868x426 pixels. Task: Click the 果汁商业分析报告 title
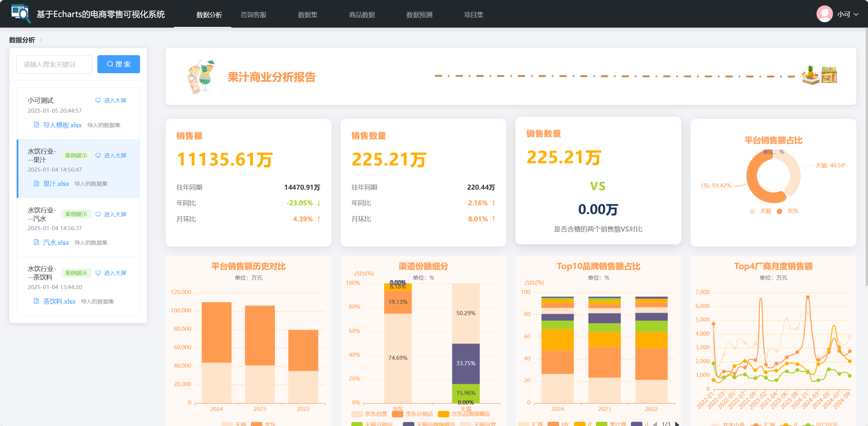pos(272,77)
